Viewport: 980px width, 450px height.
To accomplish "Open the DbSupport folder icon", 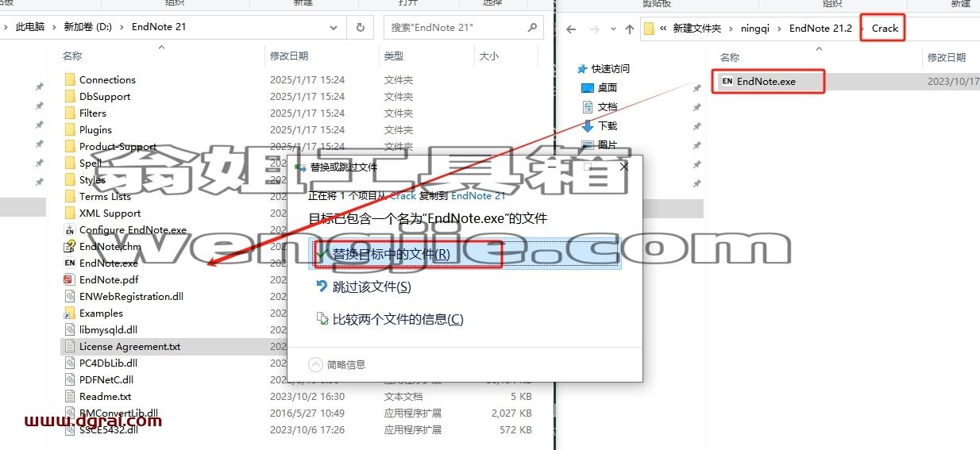I will [70, 96].
